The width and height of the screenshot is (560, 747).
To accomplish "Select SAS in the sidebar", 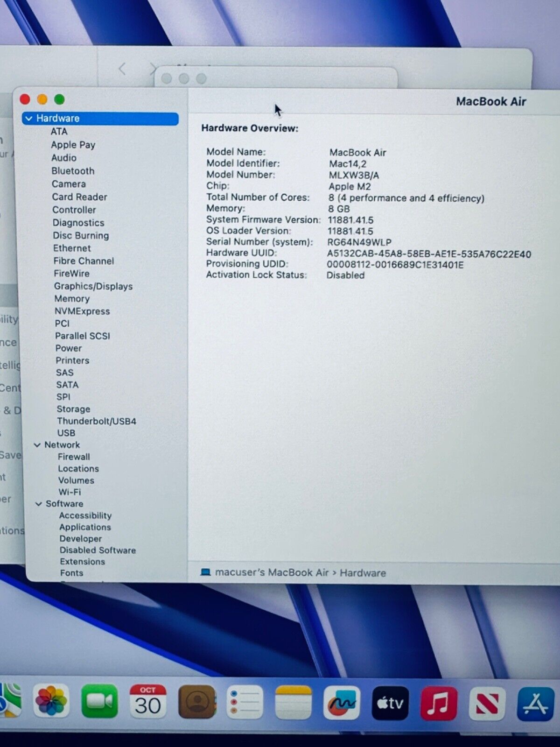I will (65, 373).
